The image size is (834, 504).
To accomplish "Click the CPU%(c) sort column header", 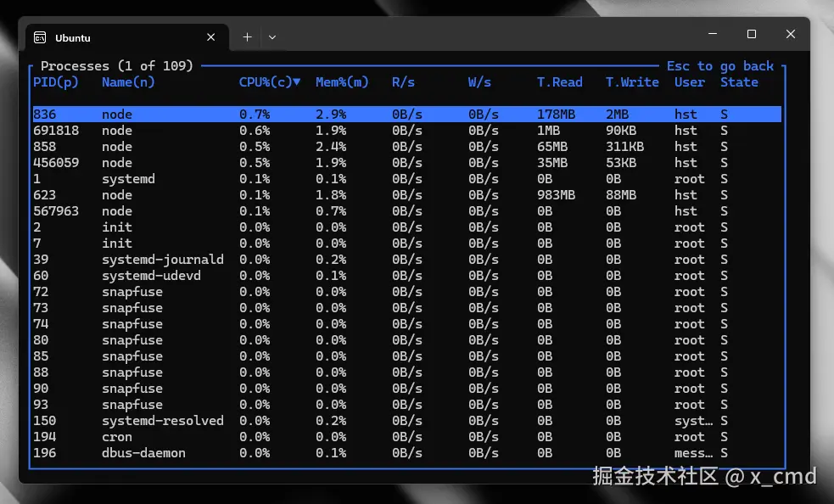I will (x=270, y=82).
